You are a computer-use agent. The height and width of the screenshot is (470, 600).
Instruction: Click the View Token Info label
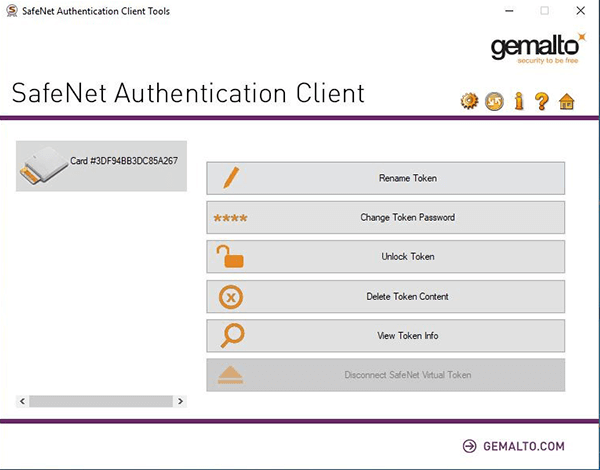point(408,336)
